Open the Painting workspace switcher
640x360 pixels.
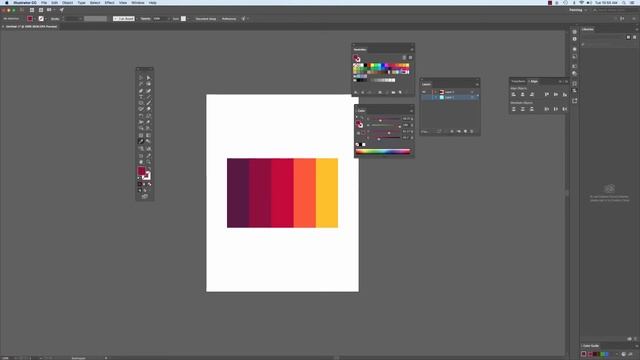pyautogui.click(x=578, y=10)
